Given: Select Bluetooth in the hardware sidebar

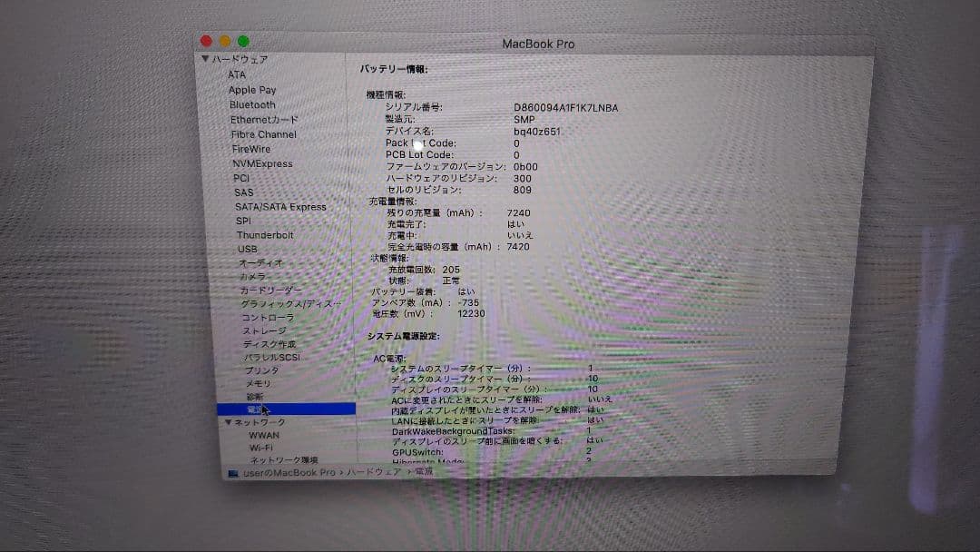Looking at the screenshot, I should [x=254, y=104].
